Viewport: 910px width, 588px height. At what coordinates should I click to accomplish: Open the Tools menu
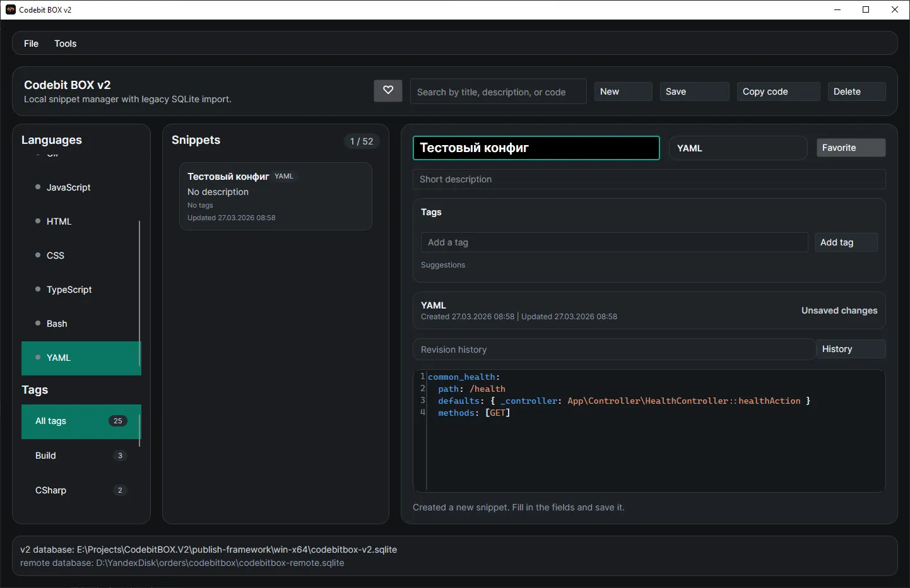(65, 44)
